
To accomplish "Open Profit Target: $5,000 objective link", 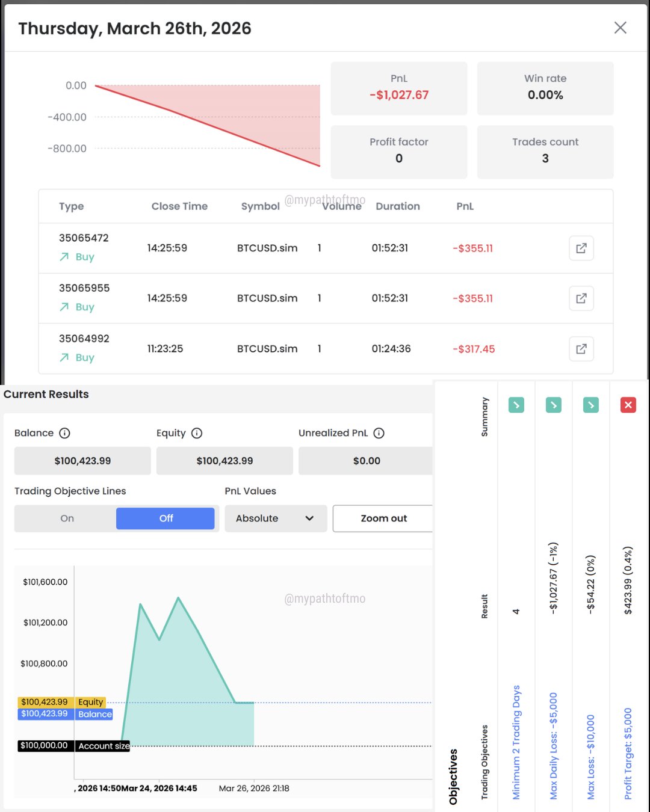I will (628, 754).
